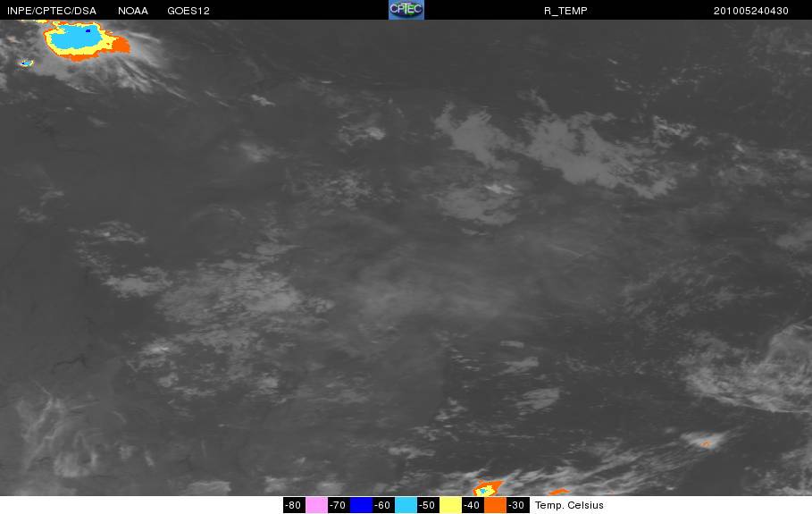Select the dark blue -70 to -60 swatch
Image resolution: width=812 pixels, height=514 pixels.
pos(361,505)
